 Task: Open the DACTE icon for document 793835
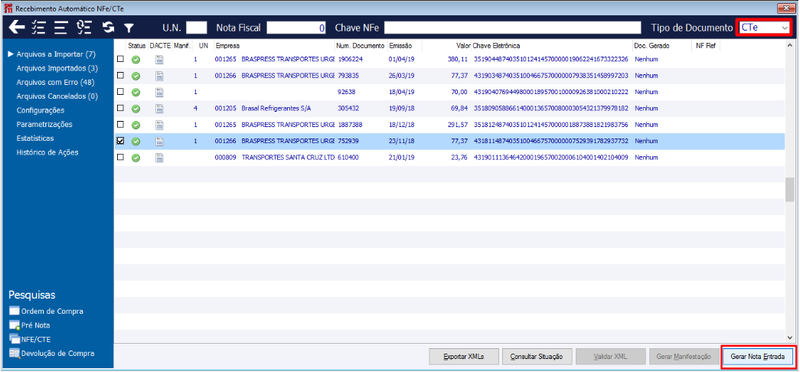coord(160,76)
